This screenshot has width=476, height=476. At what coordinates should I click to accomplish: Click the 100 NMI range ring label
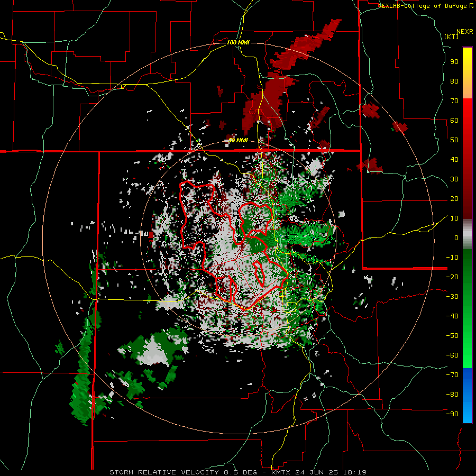tap(238, 42)
